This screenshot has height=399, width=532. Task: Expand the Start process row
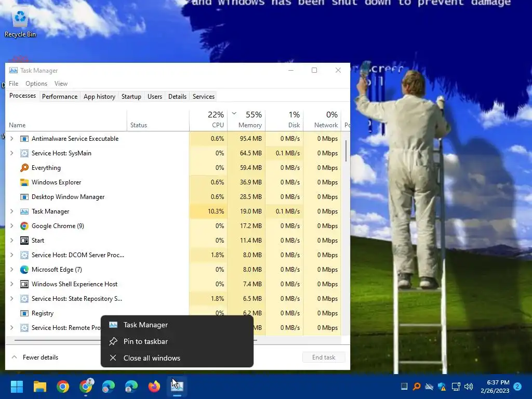point(12,241)
